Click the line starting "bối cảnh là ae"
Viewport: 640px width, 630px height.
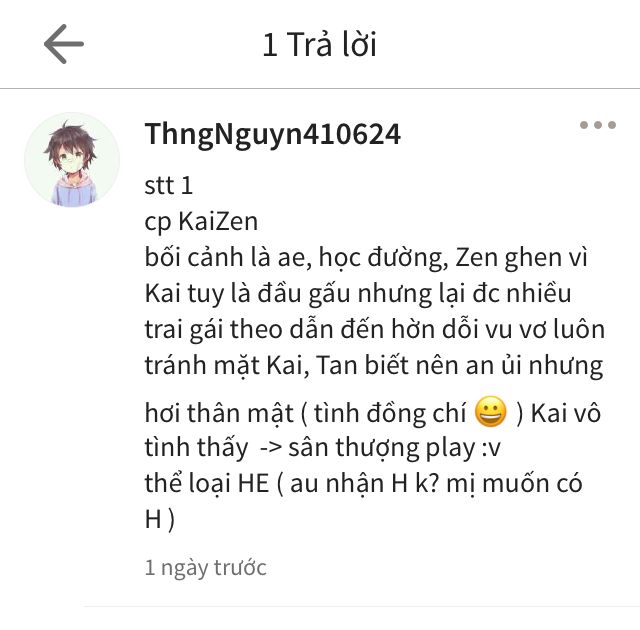366,258
